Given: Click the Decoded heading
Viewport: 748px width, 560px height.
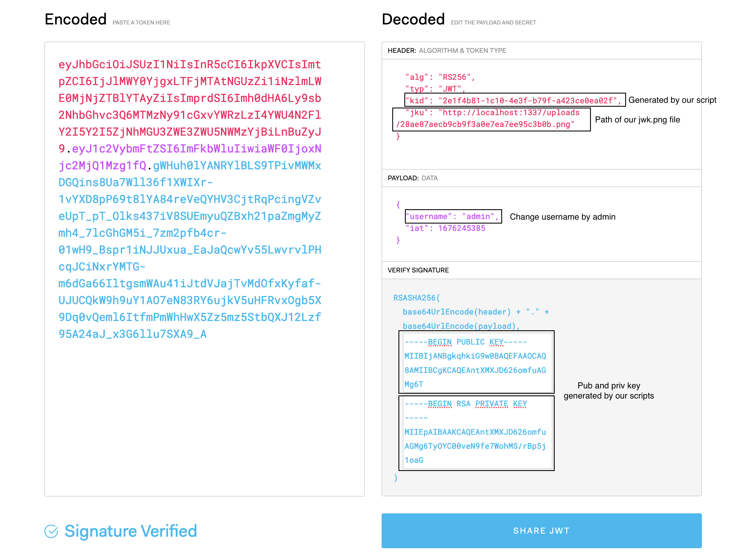Looking at the screenshot, I should pyautogui.click(x=413, y=19).
